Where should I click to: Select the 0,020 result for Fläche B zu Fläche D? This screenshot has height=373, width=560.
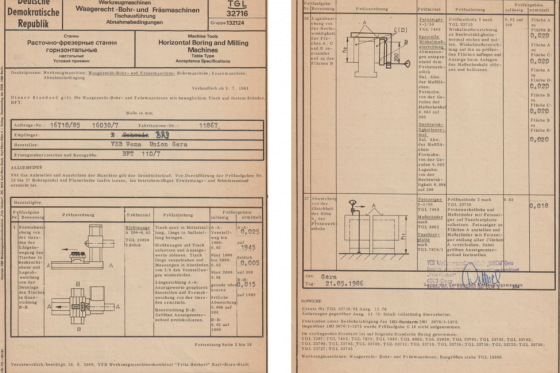click(539, 139)
